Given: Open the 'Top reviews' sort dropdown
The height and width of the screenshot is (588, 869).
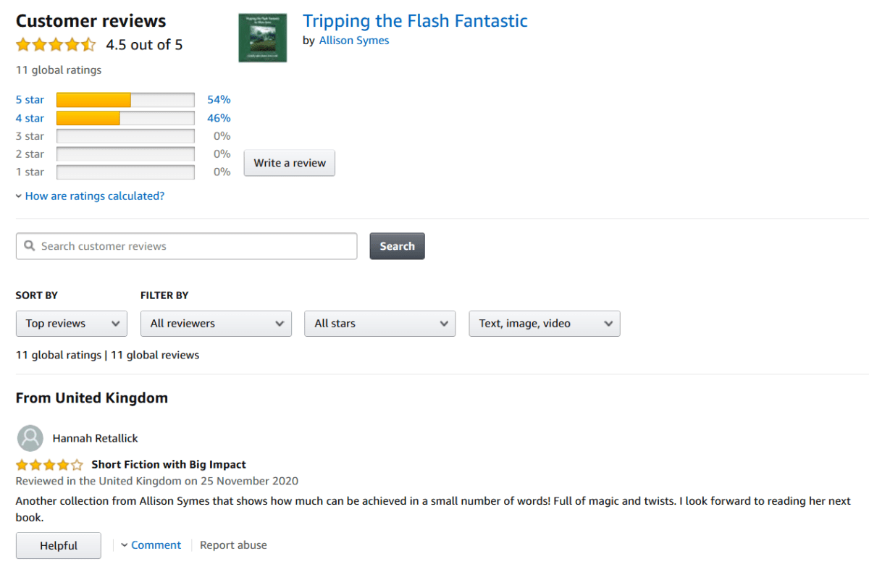Looking at the screenshot, I should click(72, 324).
